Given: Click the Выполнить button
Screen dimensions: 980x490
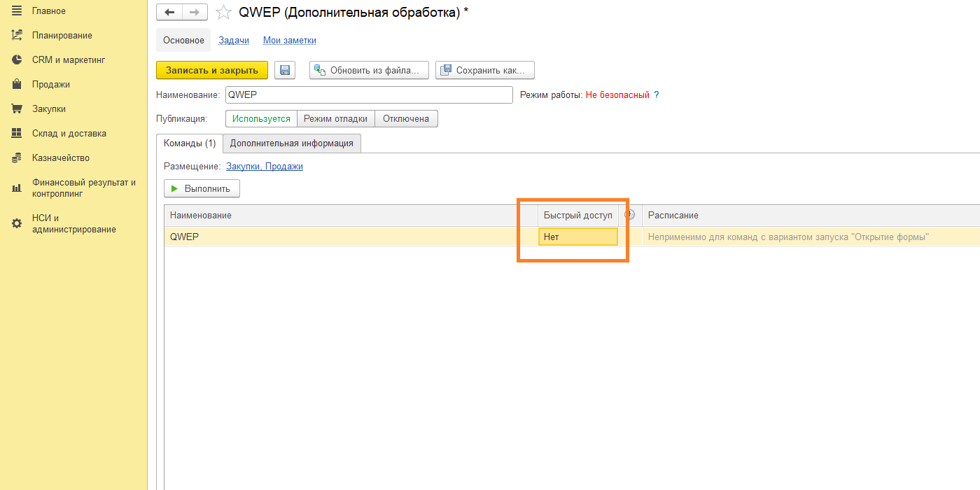Looking at the screenshot, I should [x=202, y=188].
